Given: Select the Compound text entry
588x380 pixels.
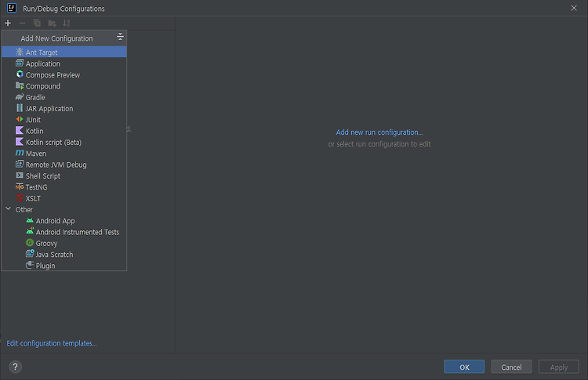Looking at the screenshot, I should point(43,86).
